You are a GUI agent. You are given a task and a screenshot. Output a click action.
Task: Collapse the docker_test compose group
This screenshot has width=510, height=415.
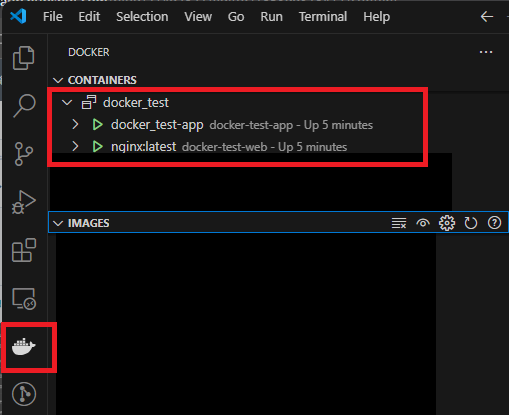[x=67, y=102]
